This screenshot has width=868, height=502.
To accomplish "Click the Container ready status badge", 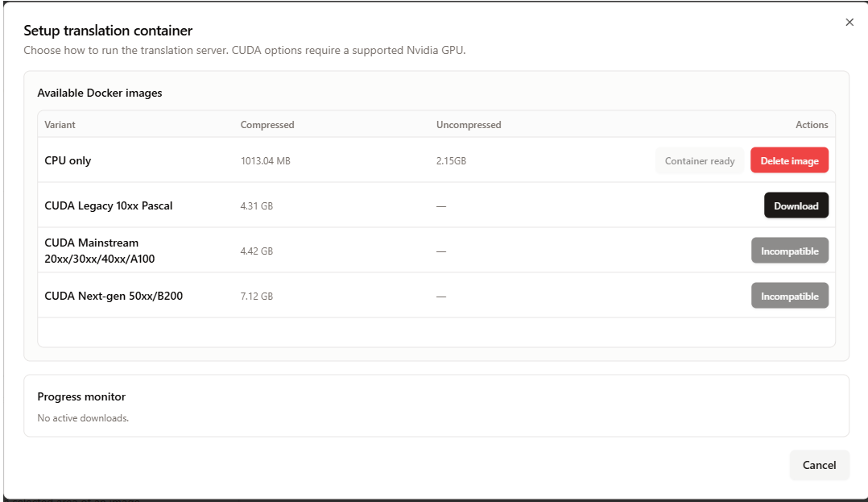I will [699, 160].
